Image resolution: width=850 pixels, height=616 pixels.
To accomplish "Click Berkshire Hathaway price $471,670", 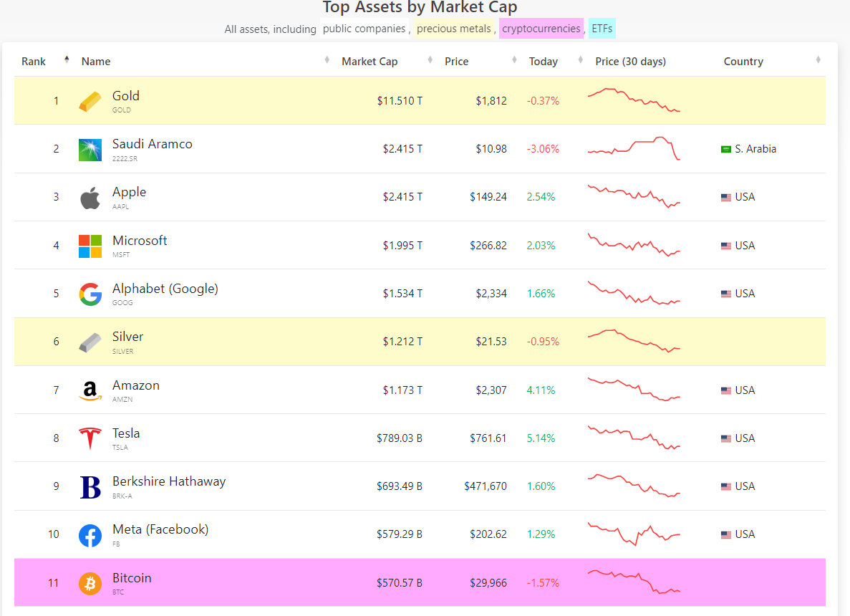I will (x=486, y=486).
